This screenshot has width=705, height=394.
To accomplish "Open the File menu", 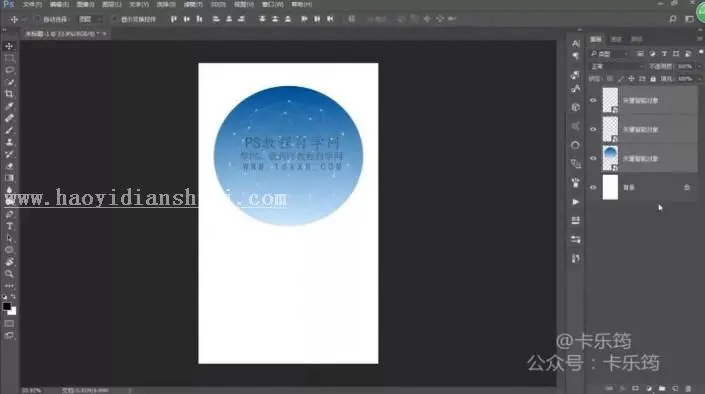I will (x=32, y=4).
